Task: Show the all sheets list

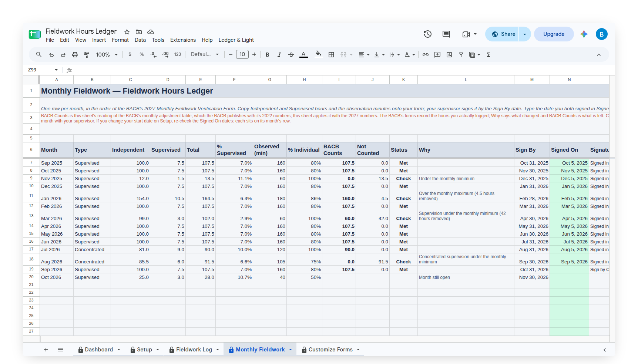Action: [61, 350]
